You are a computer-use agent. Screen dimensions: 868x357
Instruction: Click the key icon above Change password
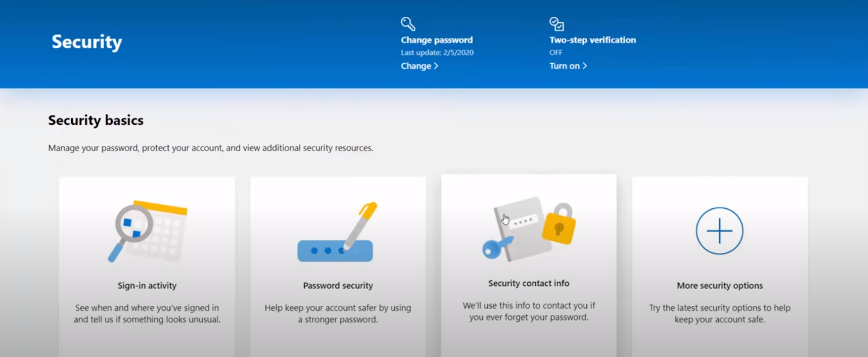pyautogui.click(x=408, y=24)
